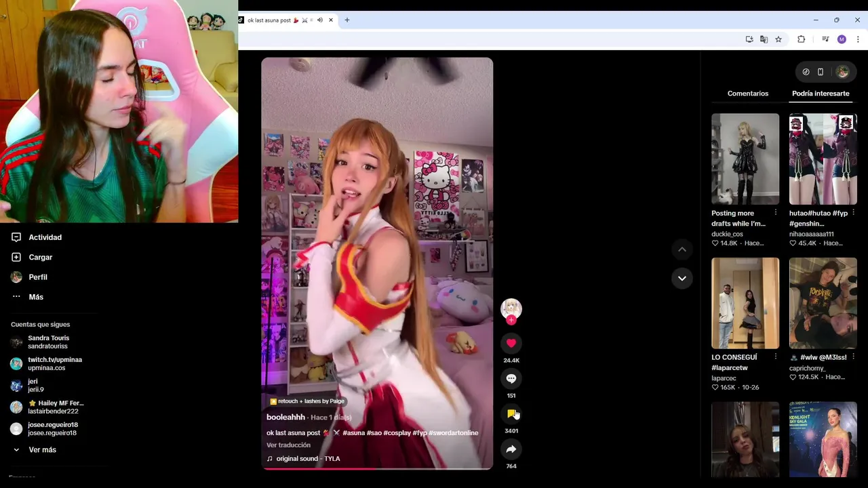Open jeri followed account
868x488 pixels.
[28, 385]
